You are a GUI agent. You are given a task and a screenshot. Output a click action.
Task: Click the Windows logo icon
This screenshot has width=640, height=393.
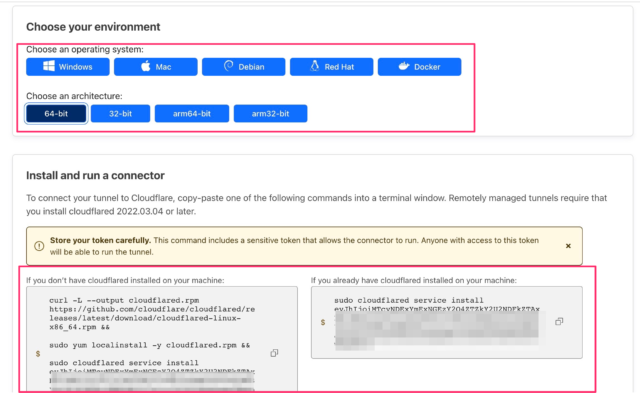pyautogui.click(x=49, y=66)
